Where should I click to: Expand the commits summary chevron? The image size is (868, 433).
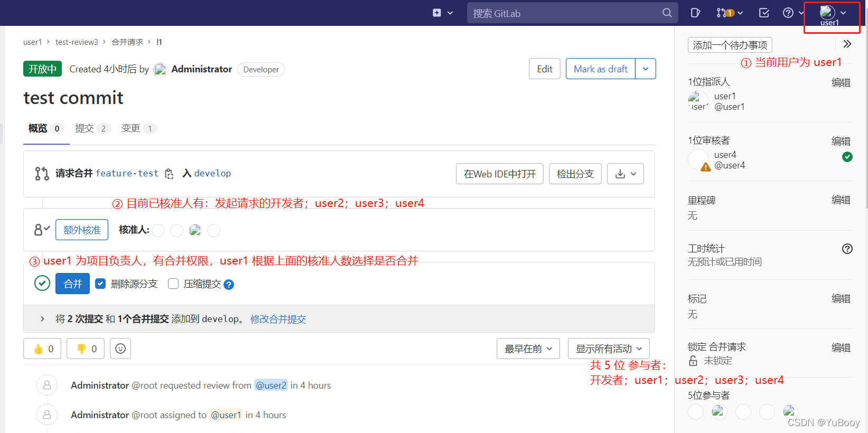[x=42, y=319]
